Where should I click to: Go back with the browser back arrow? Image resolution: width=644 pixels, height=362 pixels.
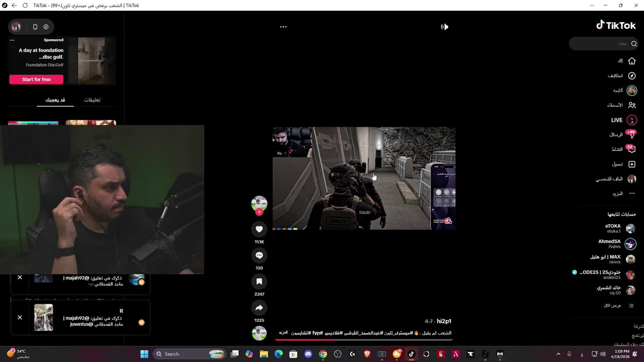click(14, 6)
